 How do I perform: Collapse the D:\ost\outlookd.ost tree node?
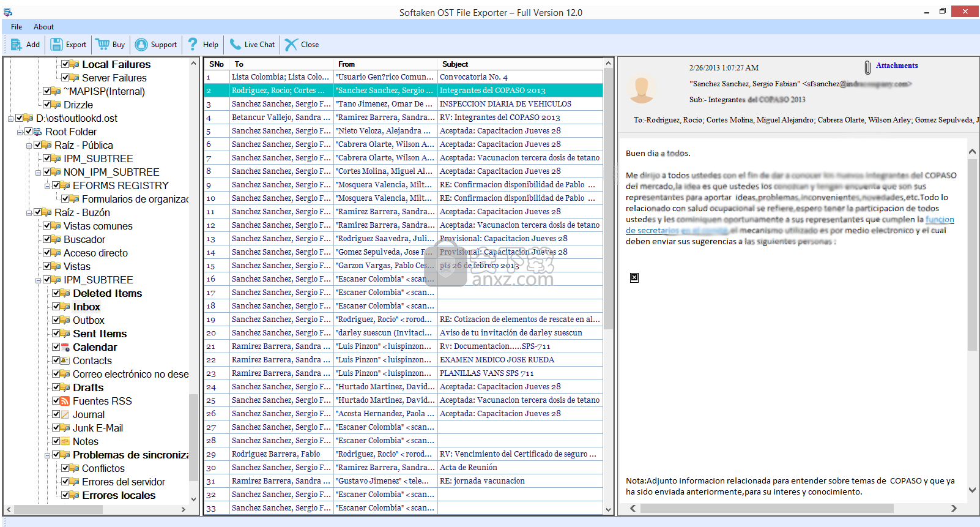(10, 118)
